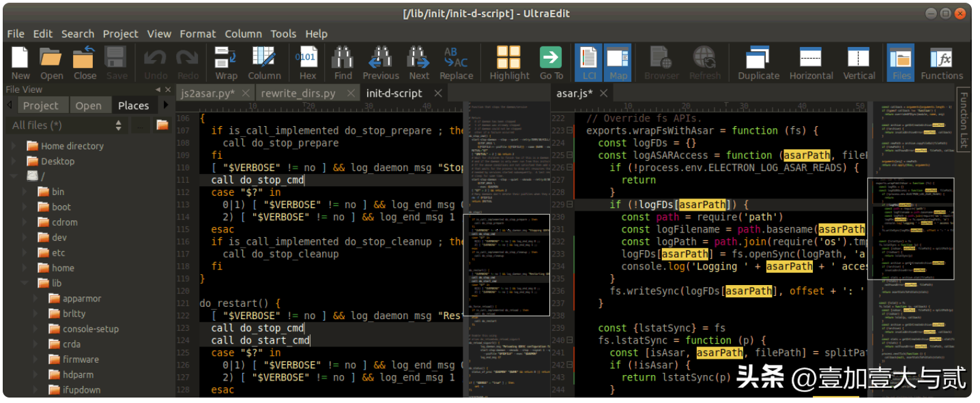Click init-d-script minimap viewport box

506,265
